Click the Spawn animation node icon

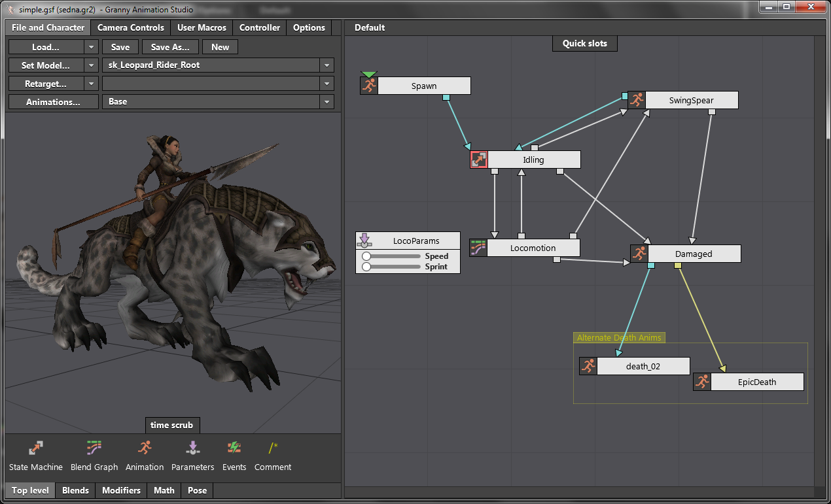[x=369, y=86]
